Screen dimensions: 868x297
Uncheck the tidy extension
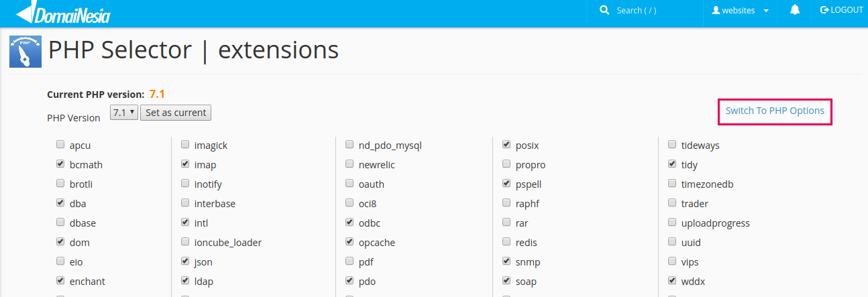click(672, 164)
